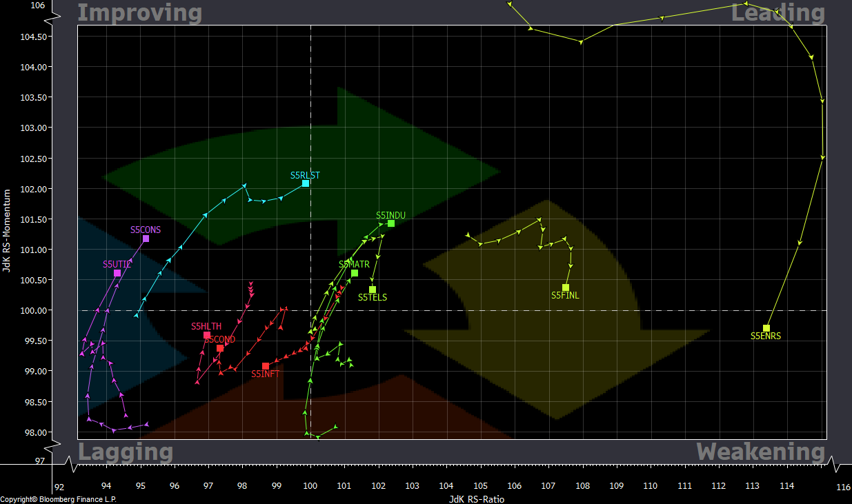Click the 100 tick on RS-Ratio axis
Screen dimensions: 852x504
click(x=310, y=486)
